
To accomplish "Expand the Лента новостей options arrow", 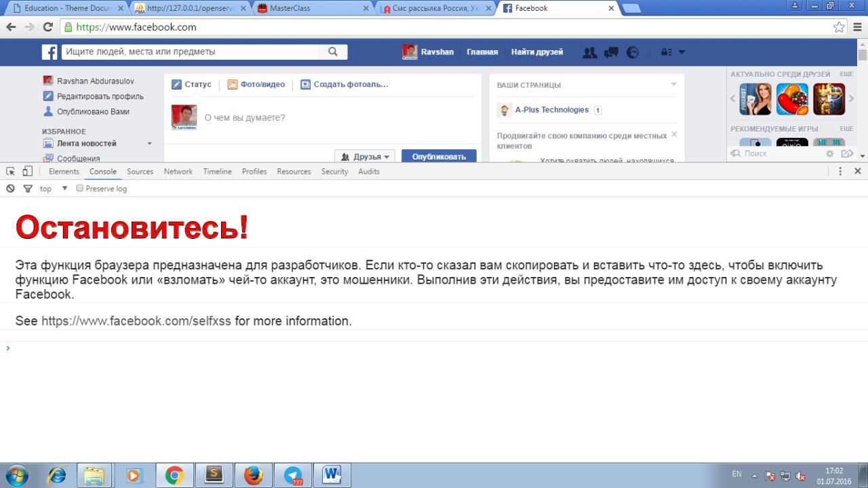I will [x=149, y=144].
